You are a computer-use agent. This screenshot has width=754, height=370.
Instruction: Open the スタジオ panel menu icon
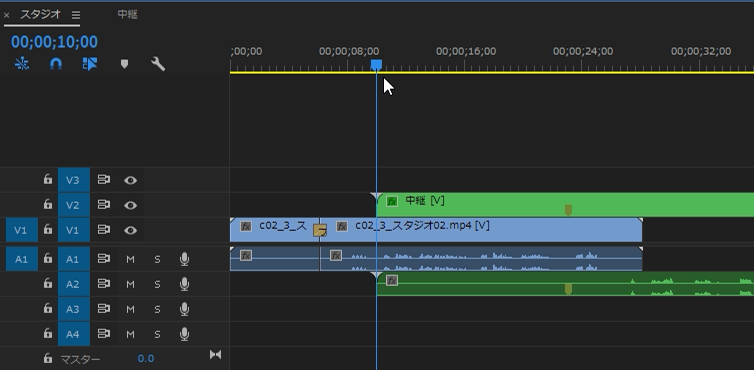coord(76,15)
